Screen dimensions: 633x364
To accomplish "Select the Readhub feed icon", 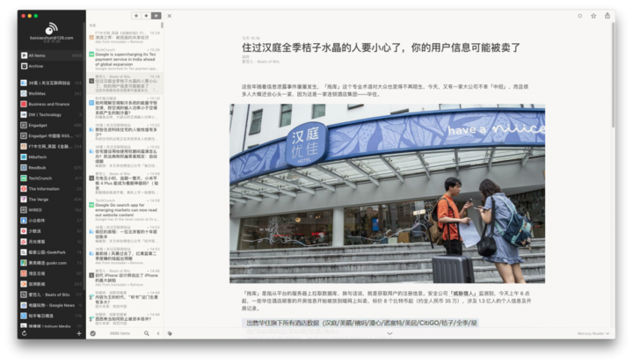I will pos(24,167).
